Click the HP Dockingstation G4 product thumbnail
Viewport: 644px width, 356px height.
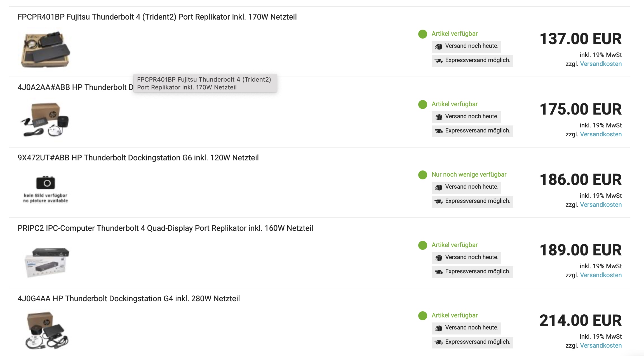[x=46, y=331]
